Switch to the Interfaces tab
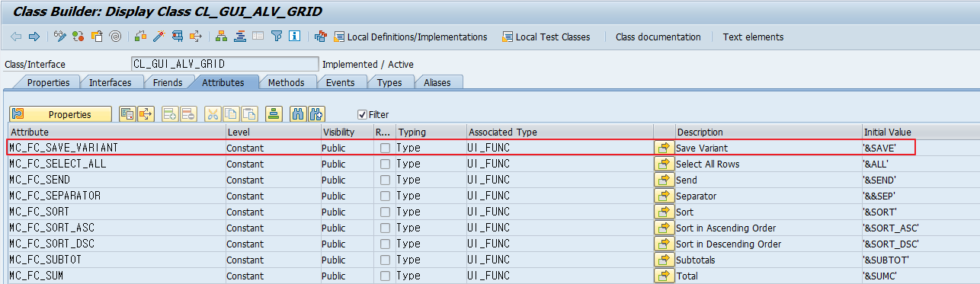 pyautogui.click(x=110, y=82)
